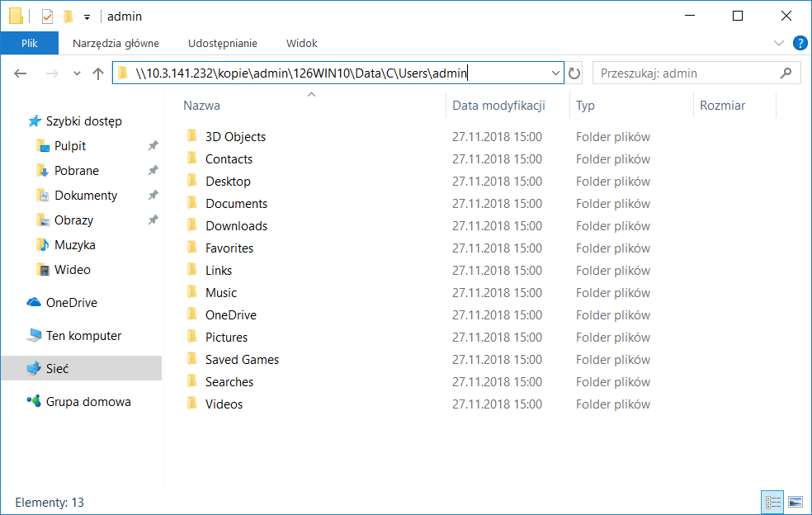Switch to Udostępnianie ribbon tab
This screenshot has height=515, width=812.
pos(223,43)
